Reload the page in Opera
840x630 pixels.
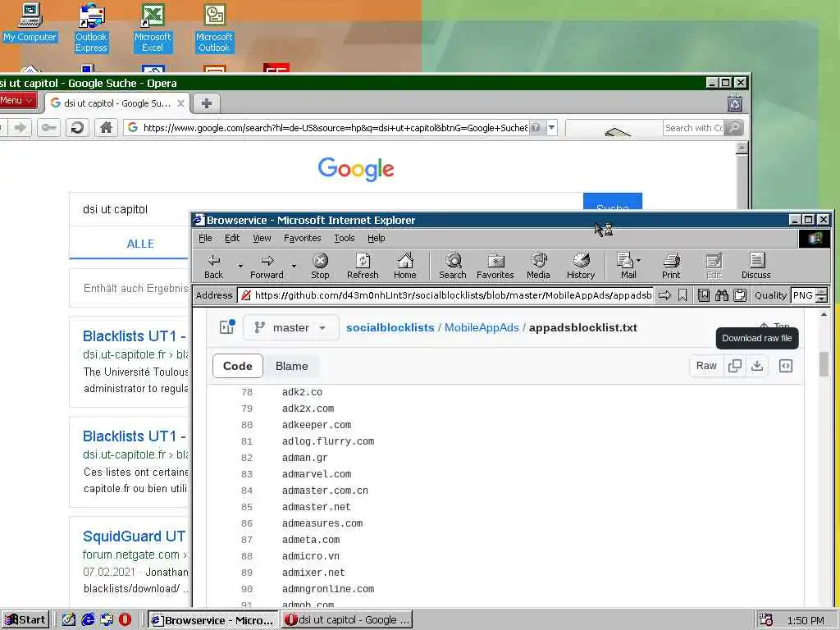click(77, 127)
